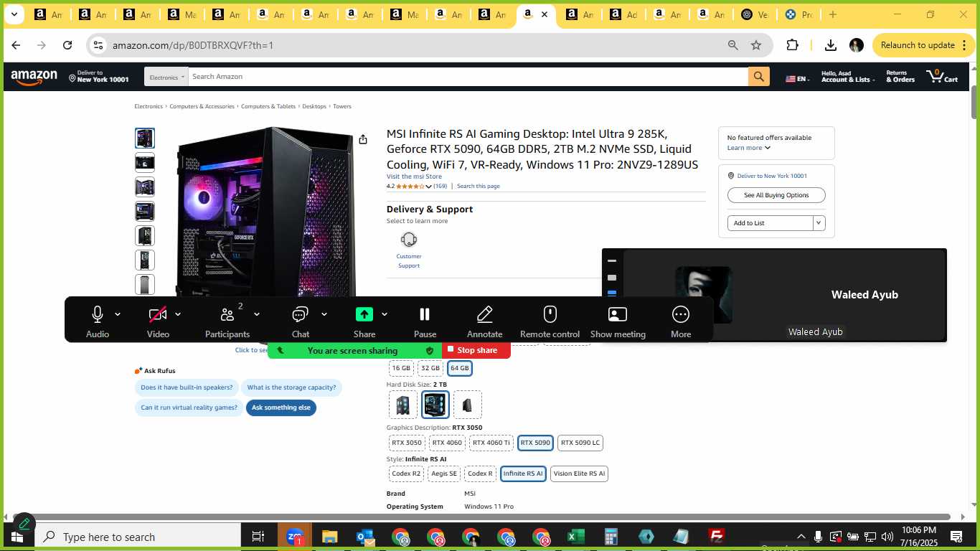Viewport: 980px width, 551px height.
Task: Open Computers & Accessories breadcrumb
Action: pyautogui.click(x=202, y=106)
